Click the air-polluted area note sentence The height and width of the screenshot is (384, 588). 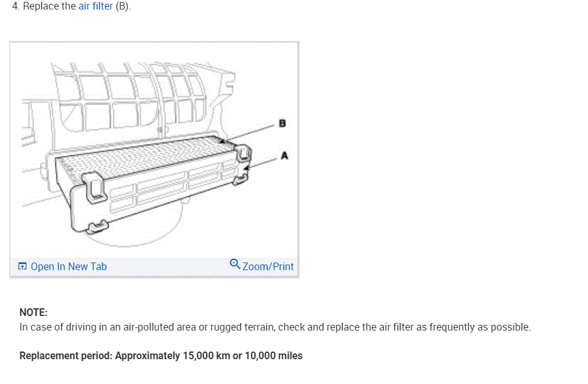pos(275,327)
